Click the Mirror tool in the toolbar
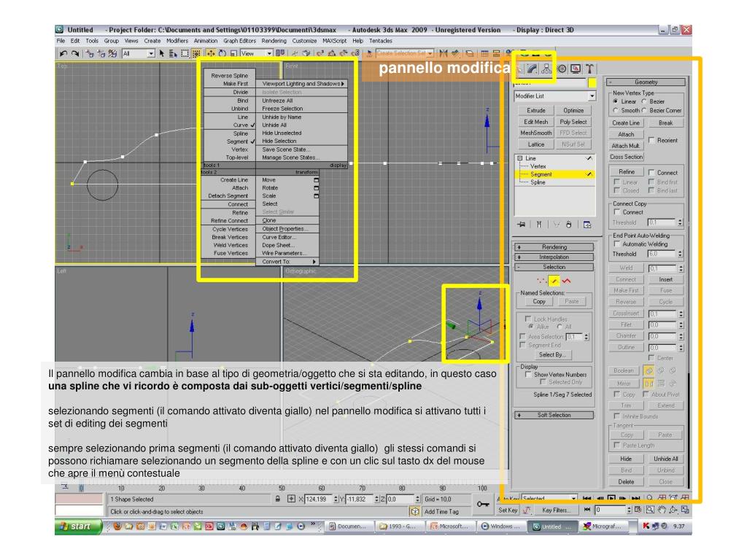 pos(444,53)
